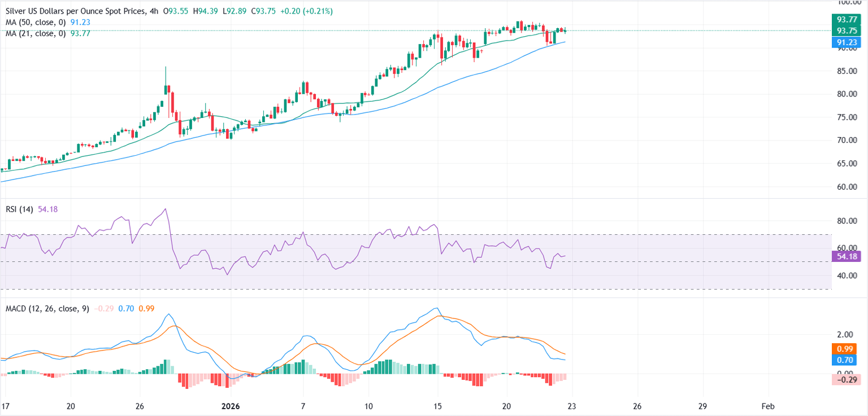Click the Feb label on time axis
868x416 pixels.
[767, 406]
